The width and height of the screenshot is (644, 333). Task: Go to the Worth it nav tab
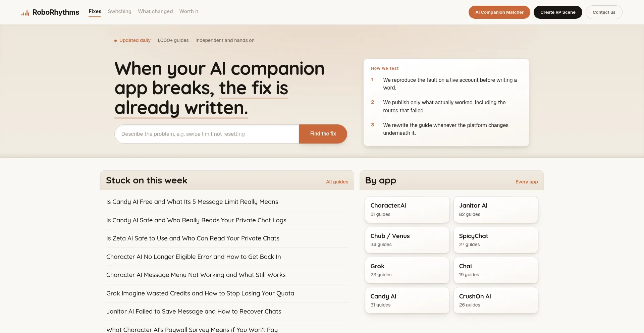click(189, 11)
